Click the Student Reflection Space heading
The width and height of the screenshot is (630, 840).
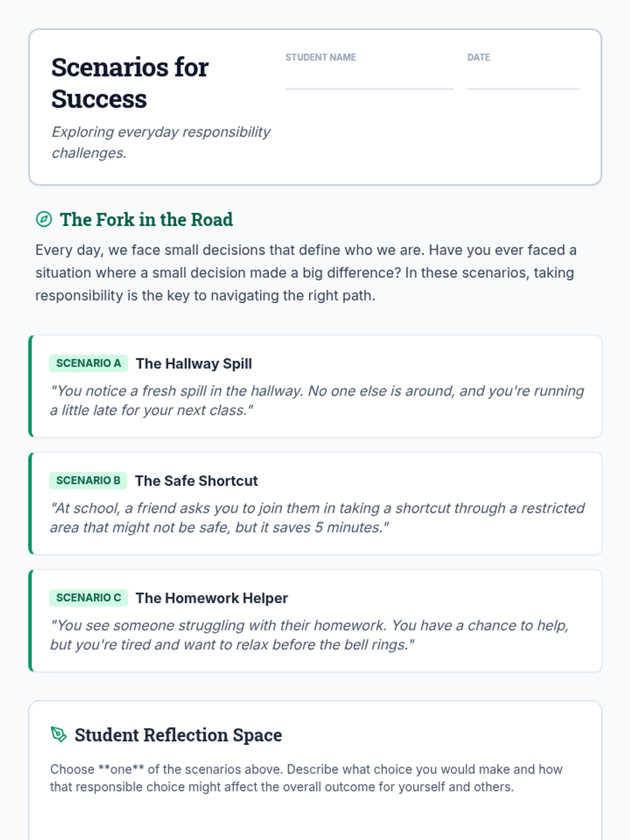(178, 735)
